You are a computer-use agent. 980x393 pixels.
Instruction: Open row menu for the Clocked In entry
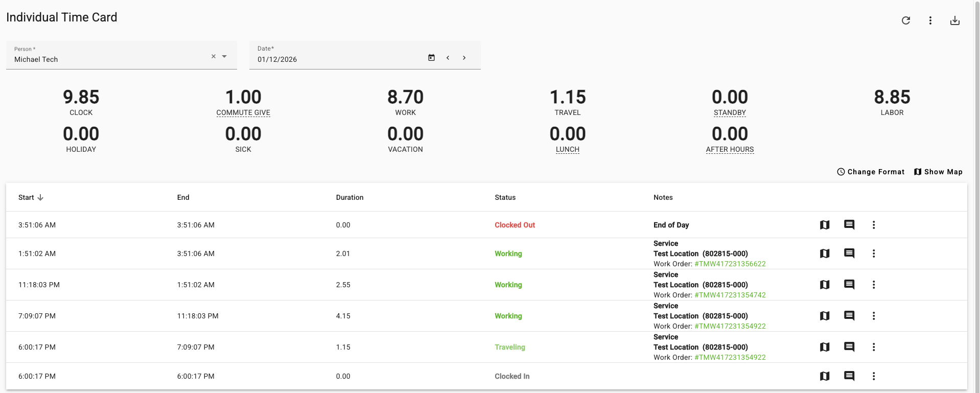[874, 376]
